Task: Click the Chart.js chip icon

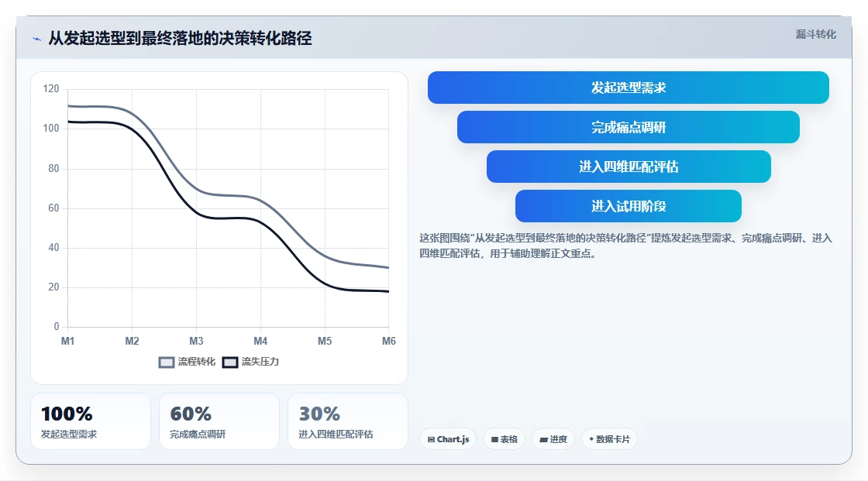Action: tap(431, 439)
